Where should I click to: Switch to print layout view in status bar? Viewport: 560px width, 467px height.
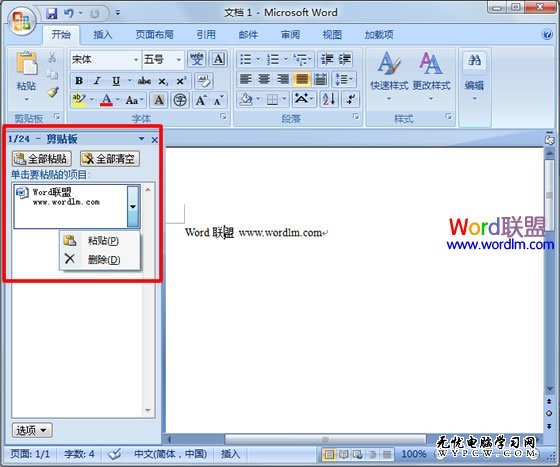click(x=329, y=455)
